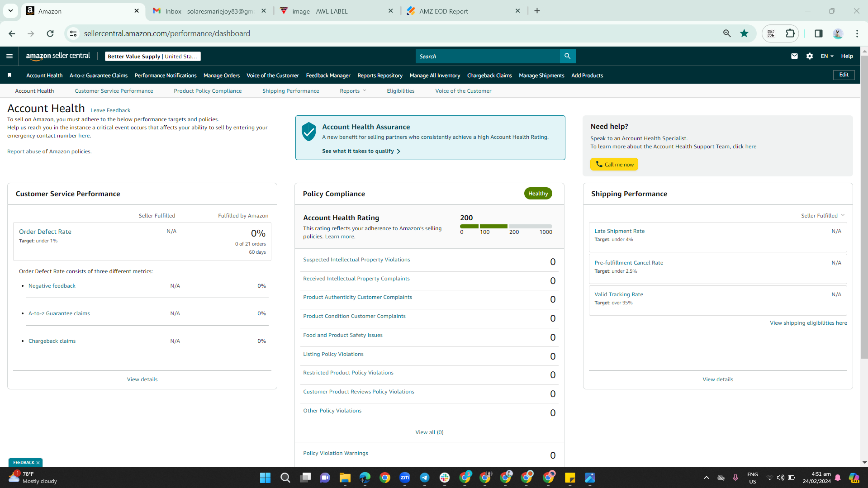Show hidden system tray icons chevron
Viewport: 868px width, 488px height.
706,478
